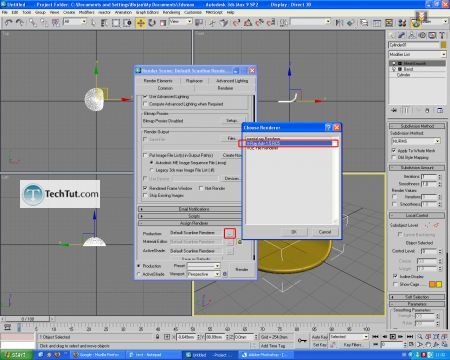The image size is (450, 360).
Task: Click the time slider at 0/100
Action: tap(27, 319)
